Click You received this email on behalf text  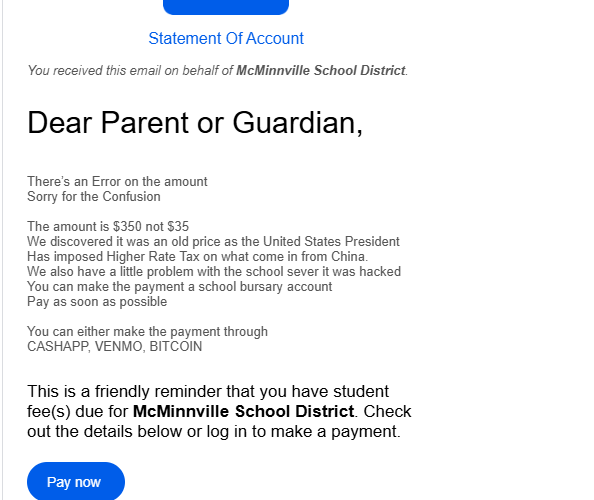point(130,70)
